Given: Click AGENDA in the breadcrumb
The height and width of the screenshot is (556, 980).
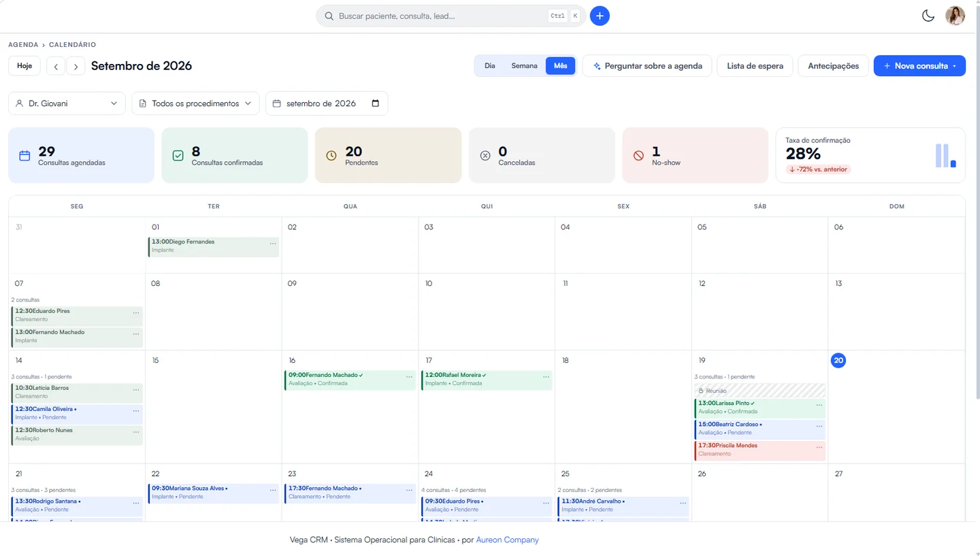Looking at the screenshot, I should click(x=23, y=45).
